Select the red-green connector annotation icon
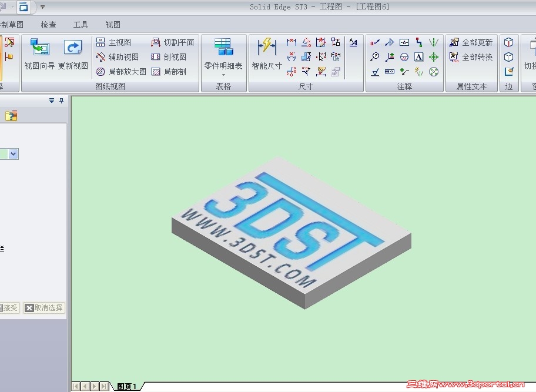This screenshot has width=536, height=392. [x=418, y=42]
